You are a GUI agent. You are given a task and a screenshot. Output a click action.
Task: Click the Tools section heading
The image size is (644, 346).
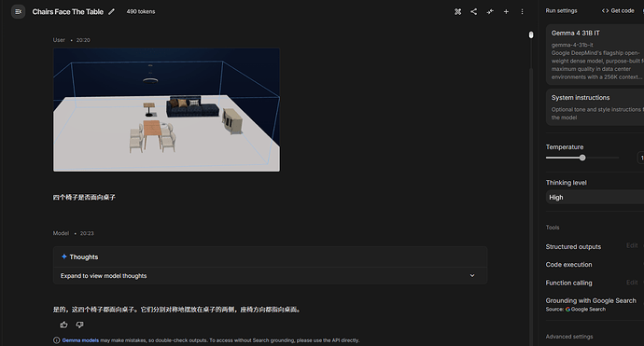553,228
